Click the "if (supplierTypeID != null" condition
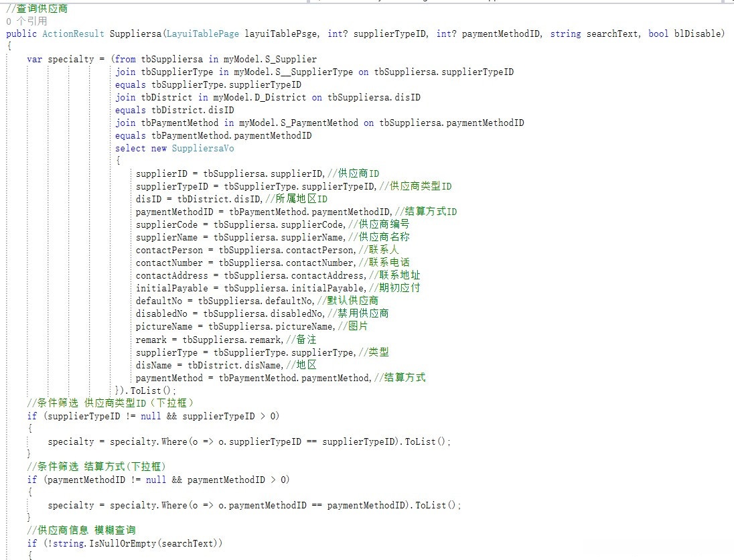 (153, 416)
